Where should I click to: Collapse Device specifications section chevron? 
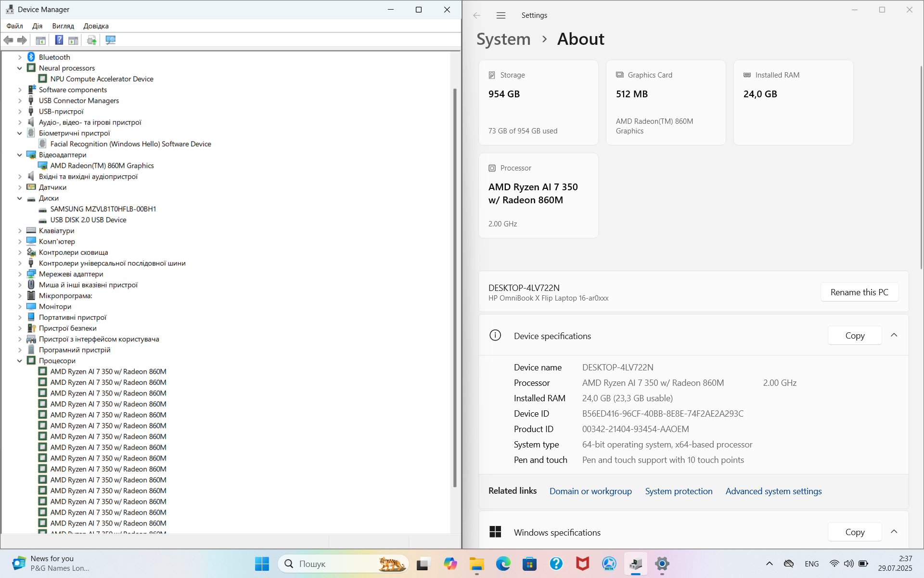[894, 335]
